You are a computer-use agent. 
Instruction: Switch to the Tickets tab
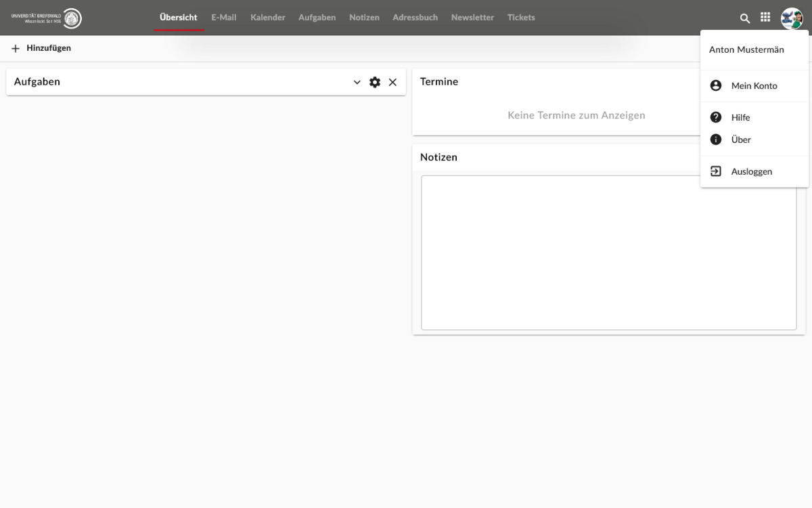[x=520, y=18]
